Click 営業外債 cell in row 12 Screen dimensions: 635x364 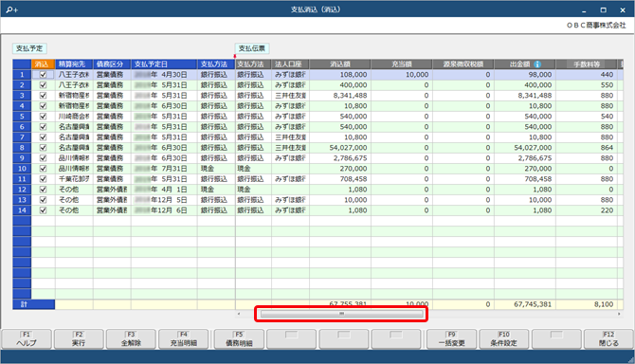112,190
